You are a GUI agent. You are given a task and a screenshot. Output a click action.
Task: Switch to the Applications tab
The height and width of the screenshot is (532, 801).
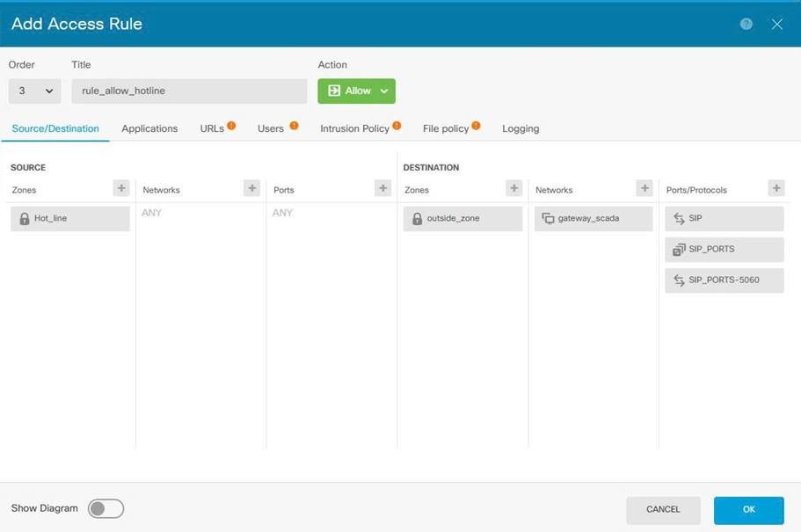[149, 128]
